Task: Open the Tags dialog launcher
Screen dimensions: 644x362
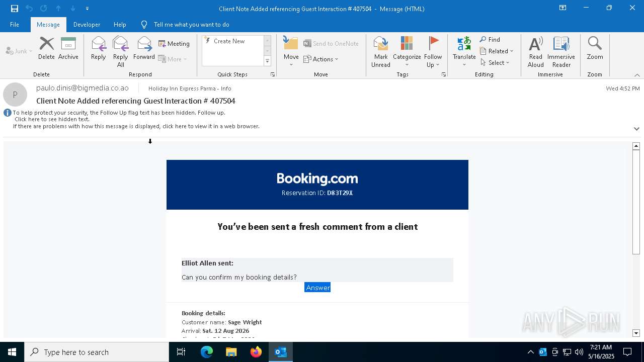Action: (x=444, y=74)
